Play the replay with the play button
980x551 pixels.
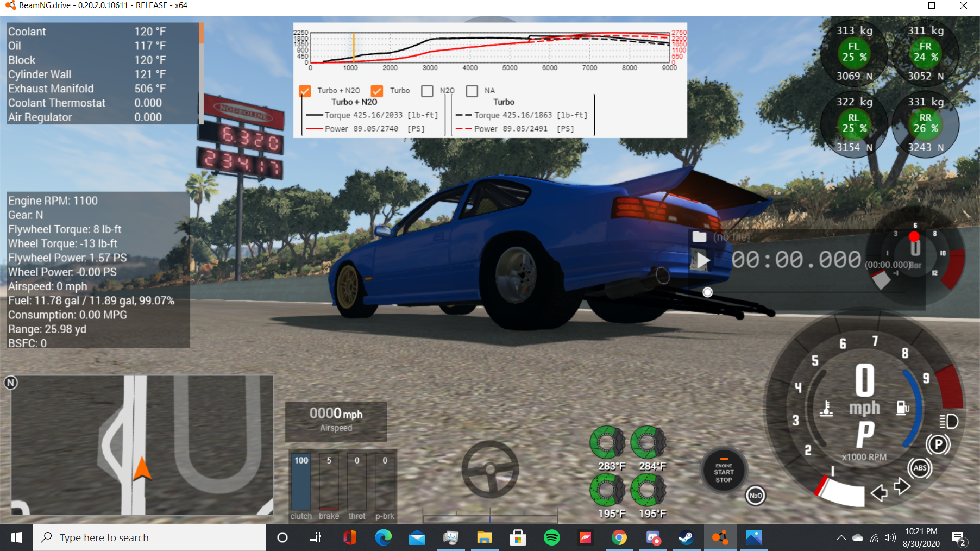tap(703, 260)
